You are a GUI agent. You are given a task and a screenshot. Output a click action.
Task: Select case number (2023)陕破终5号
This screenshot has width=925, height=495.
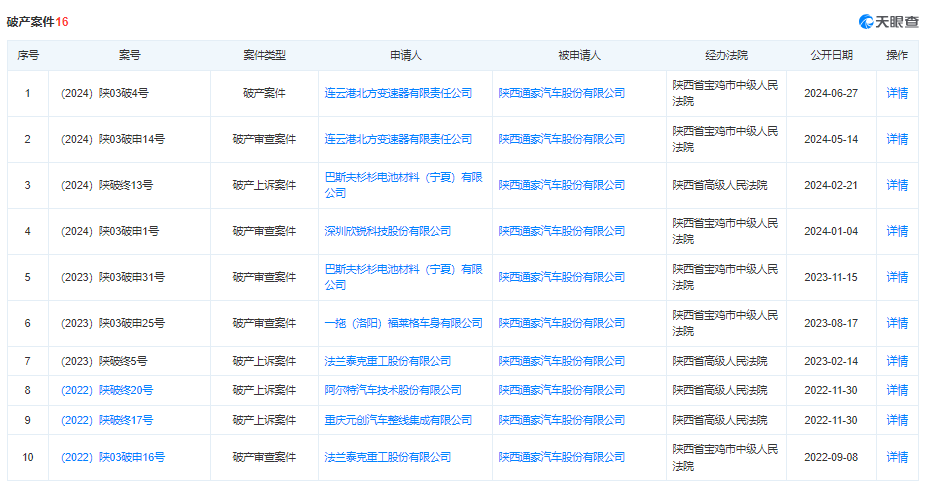[x=104, y=361]
